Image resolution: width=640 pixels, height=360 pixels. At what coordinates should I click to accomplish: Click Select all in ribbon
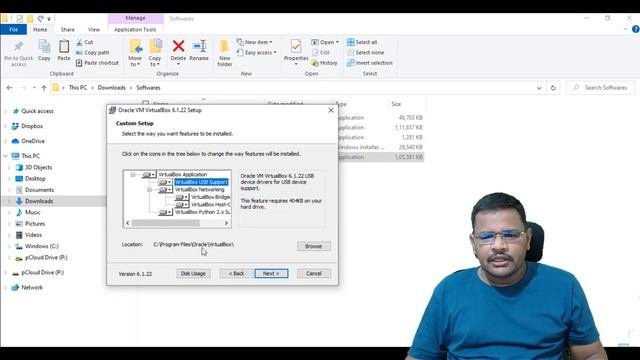tap(362, 42)
